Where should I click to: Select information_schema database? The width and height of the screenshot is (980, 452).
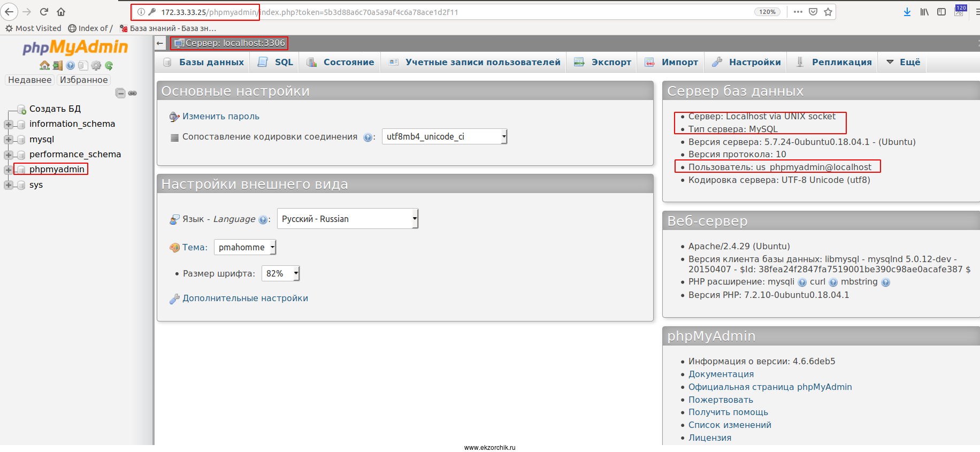pos(72,124)
